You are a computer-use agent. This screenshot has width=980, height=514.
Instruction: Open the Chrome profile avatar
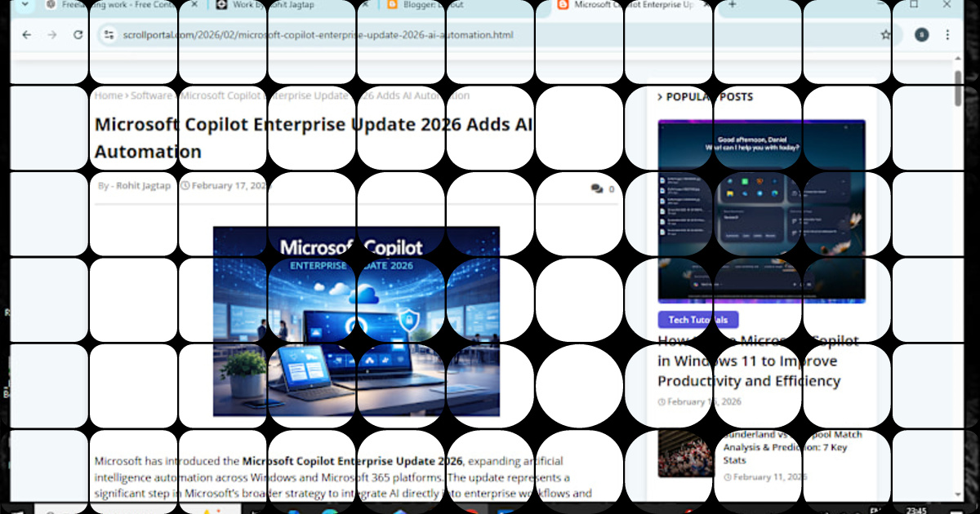pyautogui.click(x=922, y=35)
